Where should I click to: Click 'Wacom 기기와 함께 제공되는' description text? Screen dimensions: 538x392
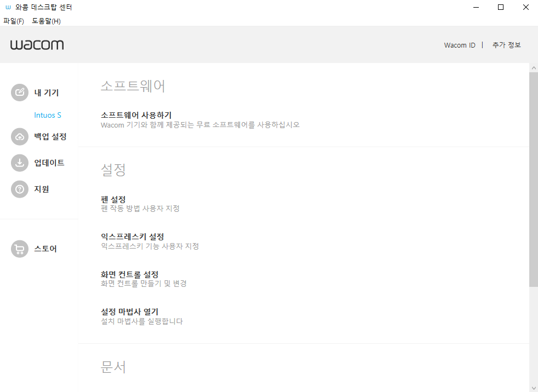pyautogui.click(x=200, y=125)
